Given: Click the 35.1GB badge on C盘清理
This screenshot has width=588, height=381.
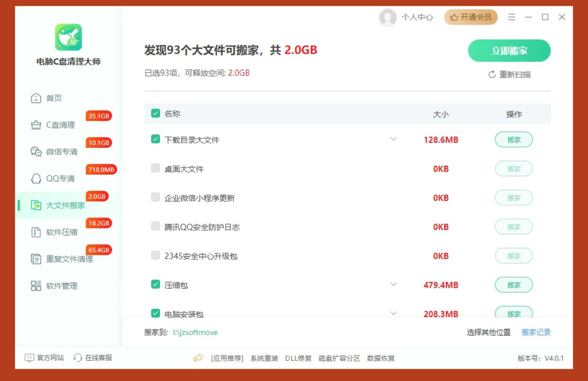Looking at the screenshot, I should point(99,116).
